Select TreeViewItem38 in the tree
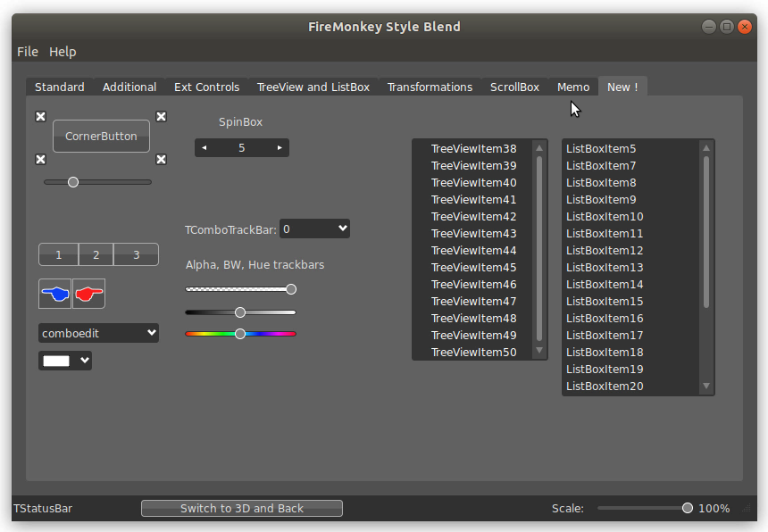Image resolution: width=768 pixels, height=532 pixels. pos(473,149)
